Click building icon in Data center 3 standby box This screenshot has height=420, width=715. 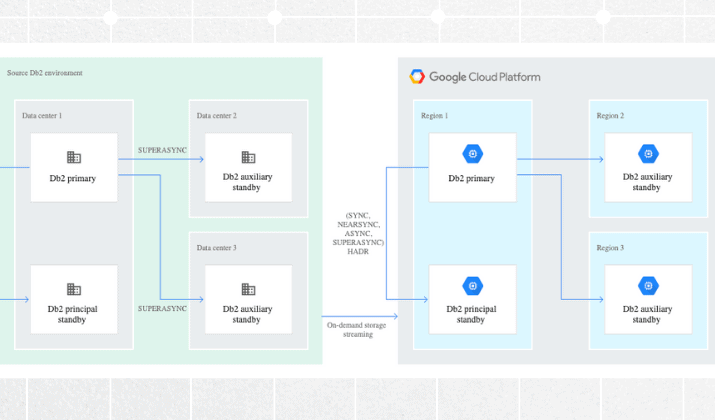(x=248, y=289)
